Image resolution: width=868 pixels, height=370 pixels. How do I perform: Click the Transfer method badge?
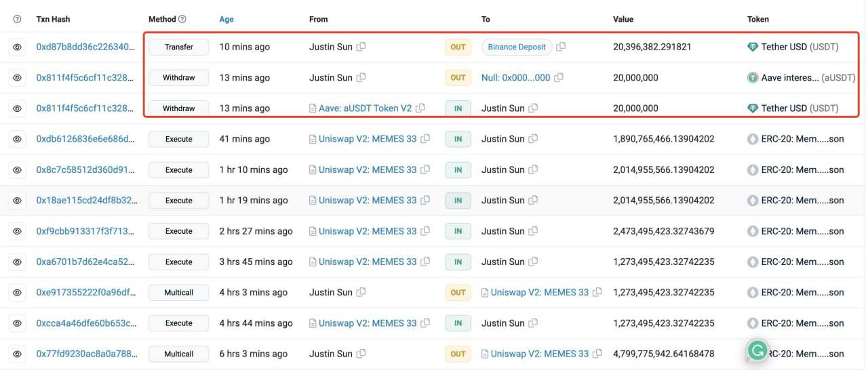point(178,47)
